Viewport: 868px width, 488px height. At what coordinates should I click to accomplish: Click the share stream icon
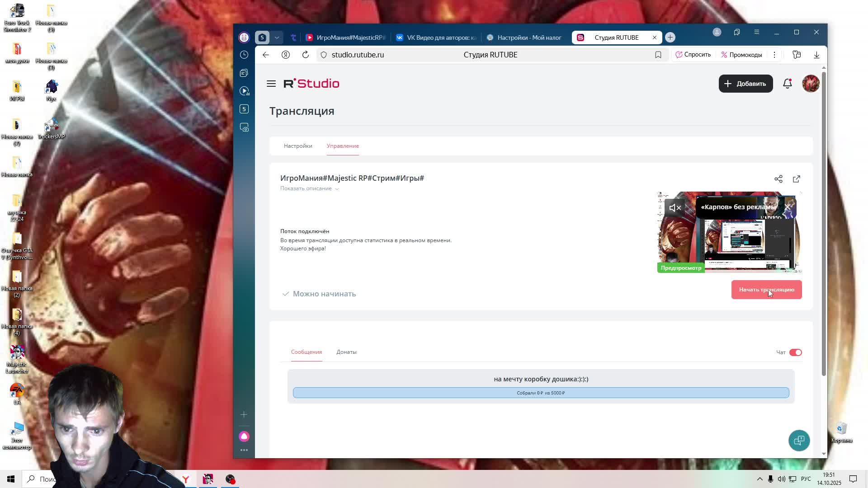[x=778, y=179]
